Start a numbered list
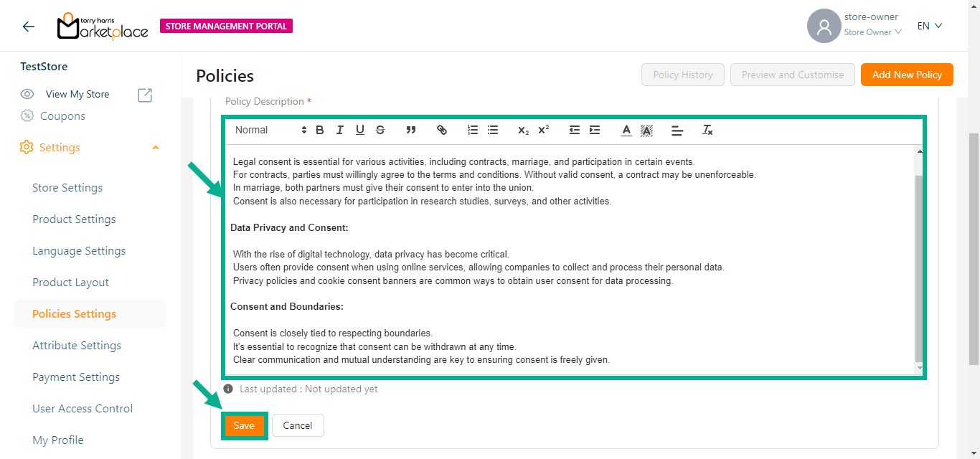This screenshot has width=980, height=459. click(x=473, y=130)
